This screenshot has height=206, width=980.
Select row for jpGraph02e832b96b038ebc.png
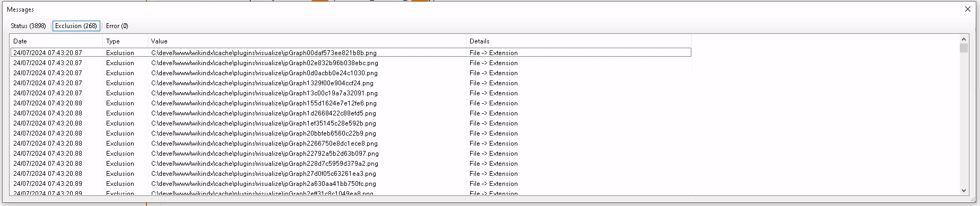point(351,62)
